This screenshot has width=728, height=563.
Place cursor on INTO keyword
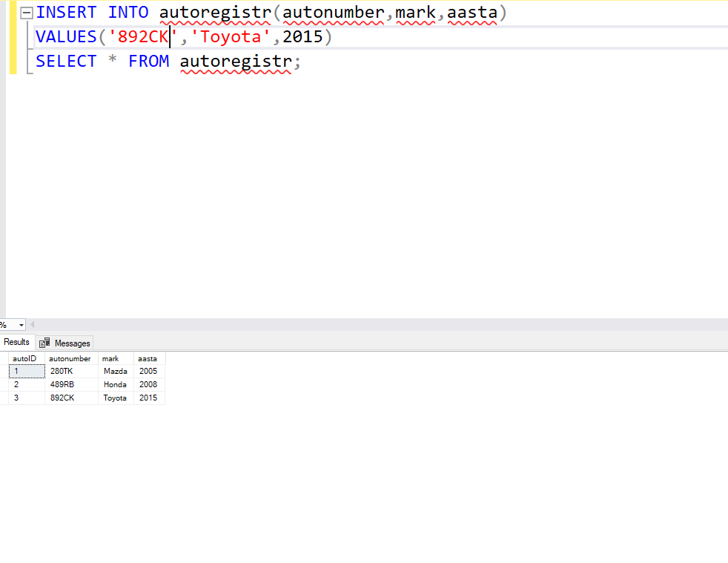(x=128, y=13)
